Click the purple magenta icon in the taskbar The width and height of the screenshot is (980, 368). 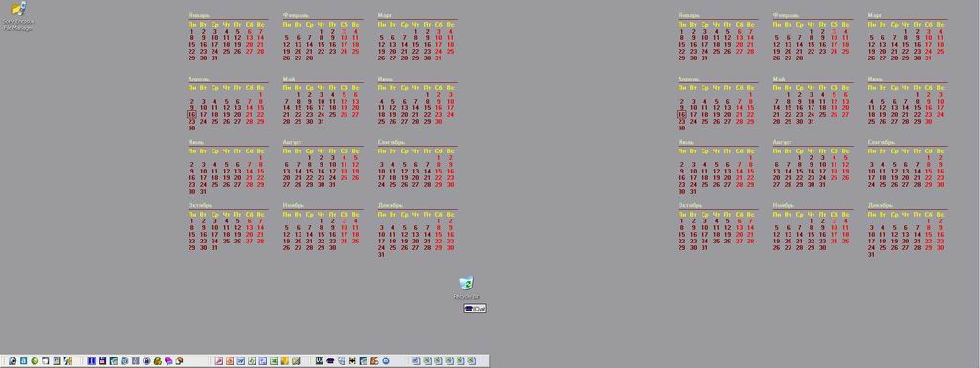pyautogui.click(x=168, y=361)
